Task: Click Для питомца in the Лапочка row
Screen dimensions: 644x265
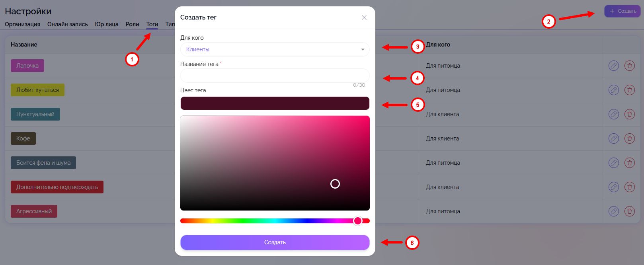Action: (x=443, y=66)
